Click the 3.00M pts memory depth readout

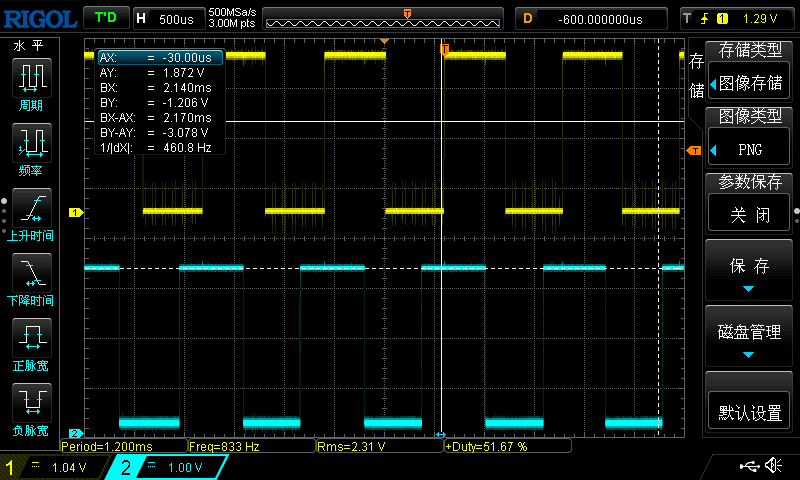point(232,24)
